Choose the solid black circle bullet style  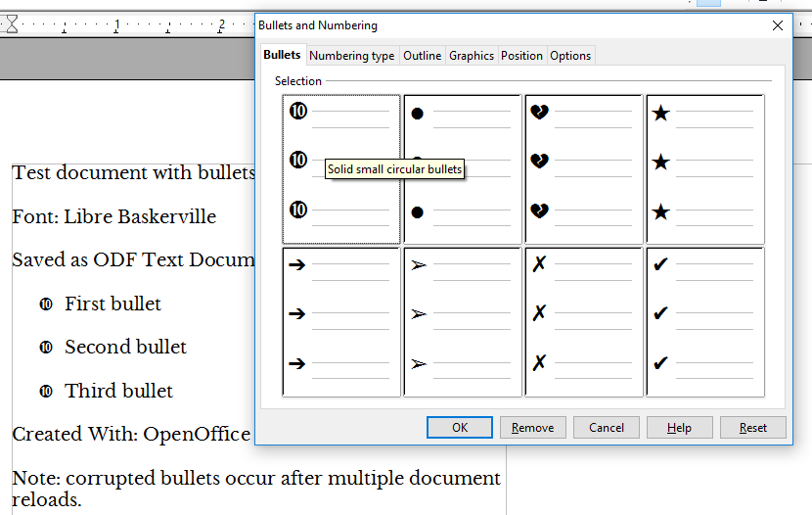coord(462,169)
